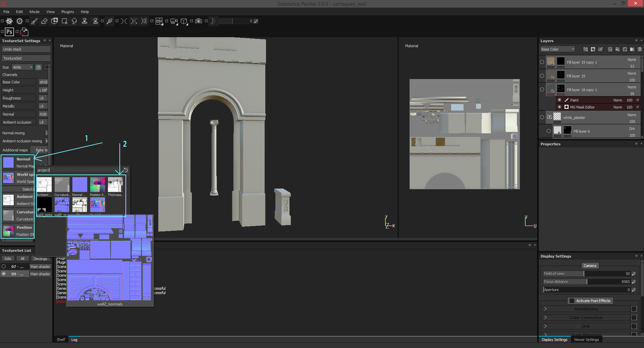Click the resource updater refresh-document icon

24,32
